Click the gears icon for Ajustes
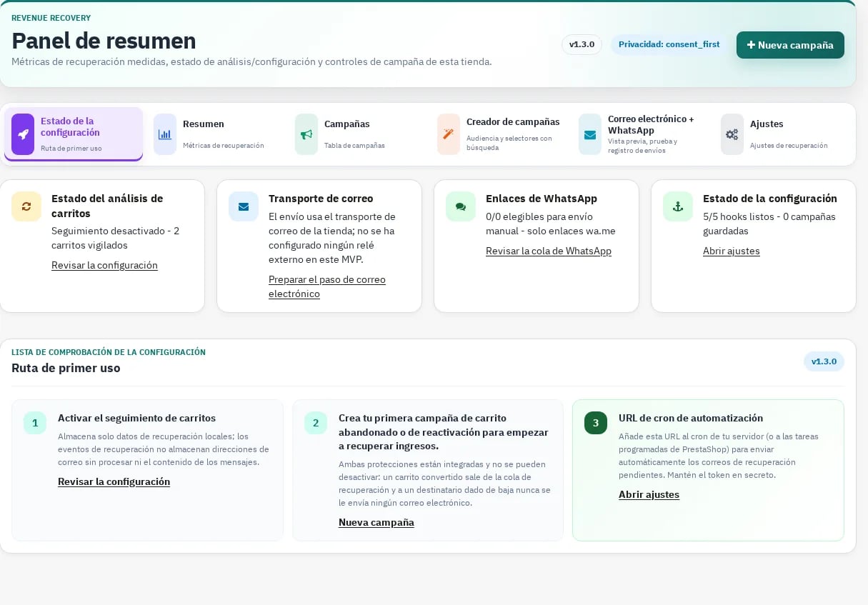The width and height of the screenshot is (868, 605). pos(732,134)
